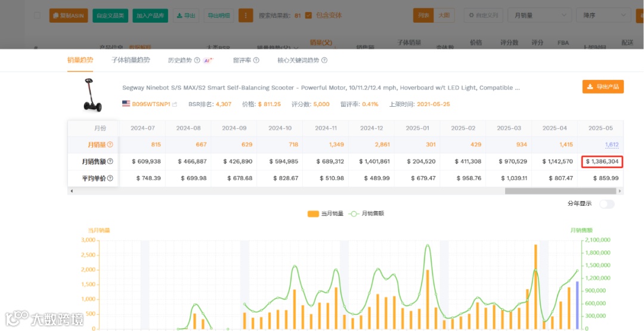Select the 销量趋势 tab
Image resolution: width=644 pixels, height=331 pixels.
(x=80, y=60)
